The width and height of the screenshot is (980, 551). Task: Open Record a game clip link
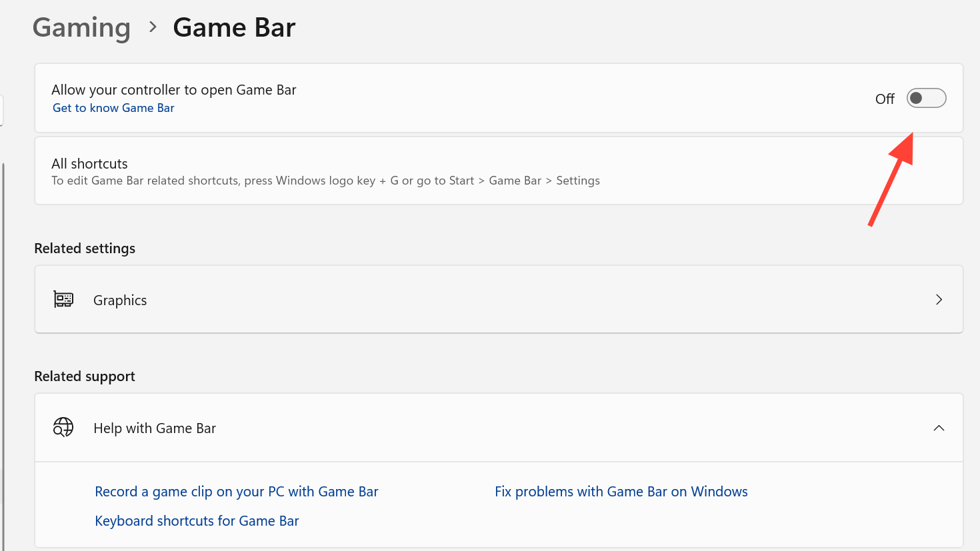[237, 492]
